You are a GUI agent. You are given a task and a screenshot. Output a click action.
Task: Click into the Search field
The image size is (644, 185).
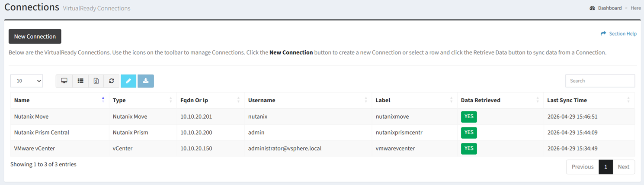pos(600,81)
